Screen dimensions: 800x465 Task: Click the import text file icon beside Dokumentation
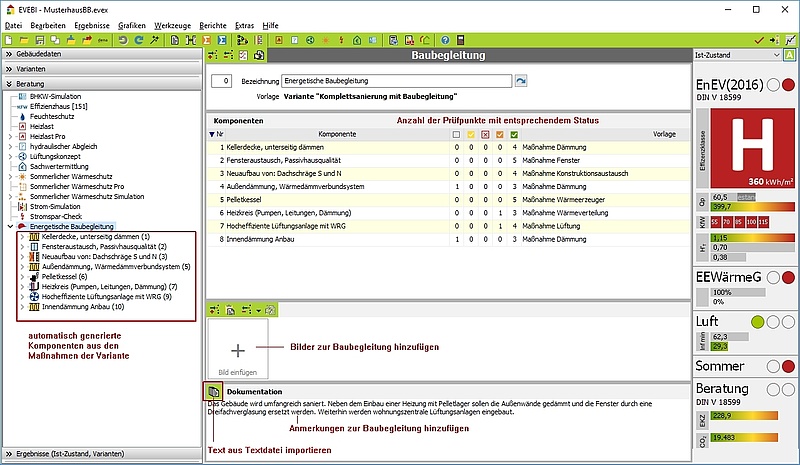click(x=213, y=391)
